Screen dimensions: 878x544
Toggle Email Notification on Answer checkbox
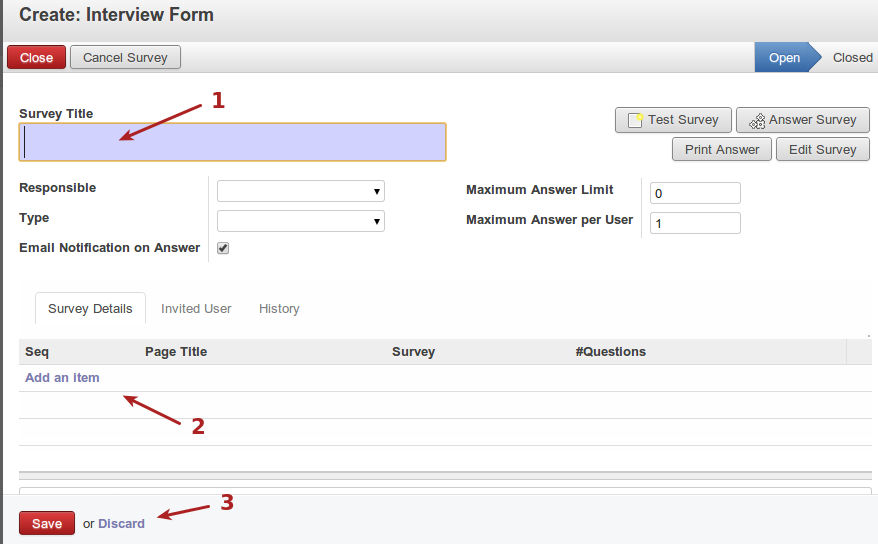pyautogui.click(x=223, y=248)
